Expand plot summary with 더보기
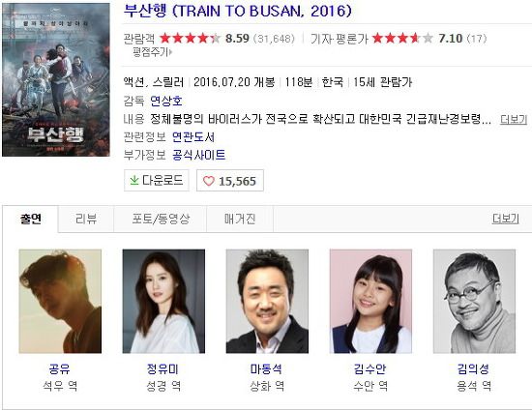 pyautogui.click(x=514, y=119)
